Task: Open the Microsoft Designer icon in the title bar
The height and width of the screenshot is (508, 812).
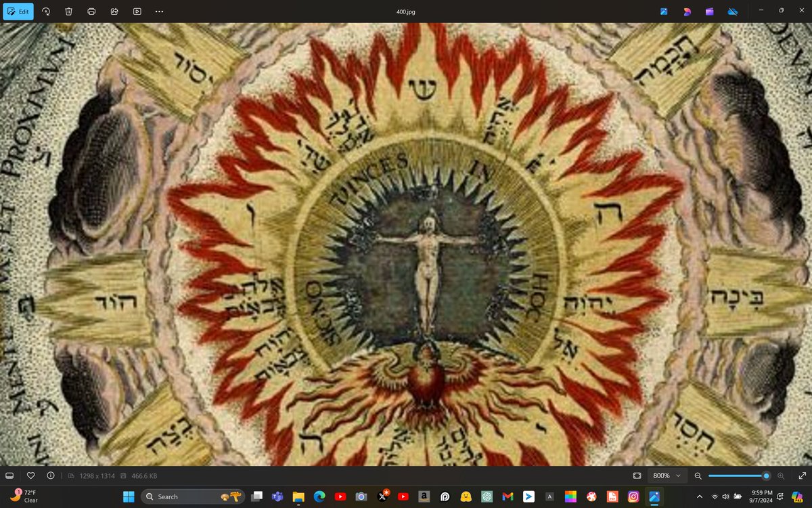Action: coord(686,12)
